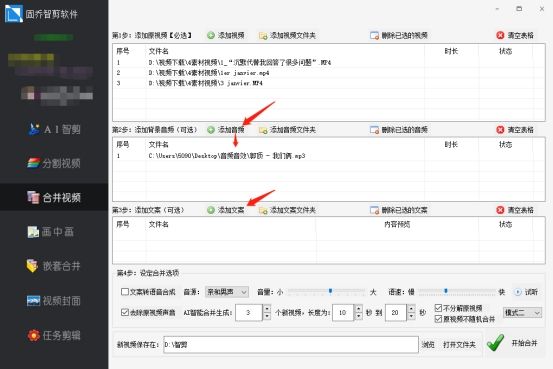Clear the audio table with 清空表格
The image size is (553, 369).
coord(515,130)
